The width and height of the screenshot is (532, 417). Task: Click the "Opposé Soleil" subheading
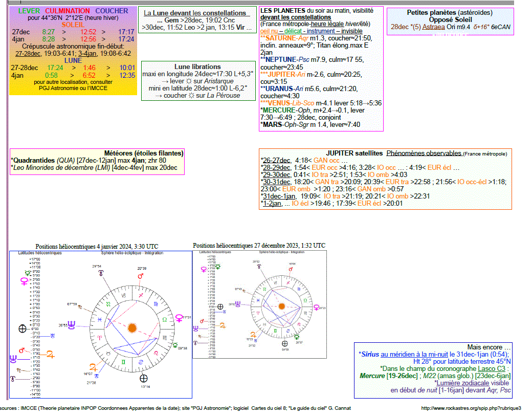[450, 19]
